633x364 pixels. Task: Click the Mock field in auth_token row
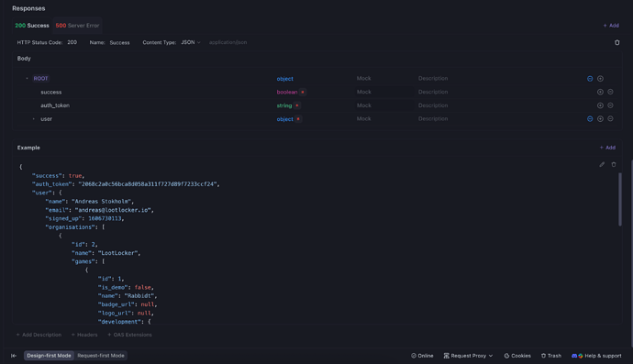363,105
